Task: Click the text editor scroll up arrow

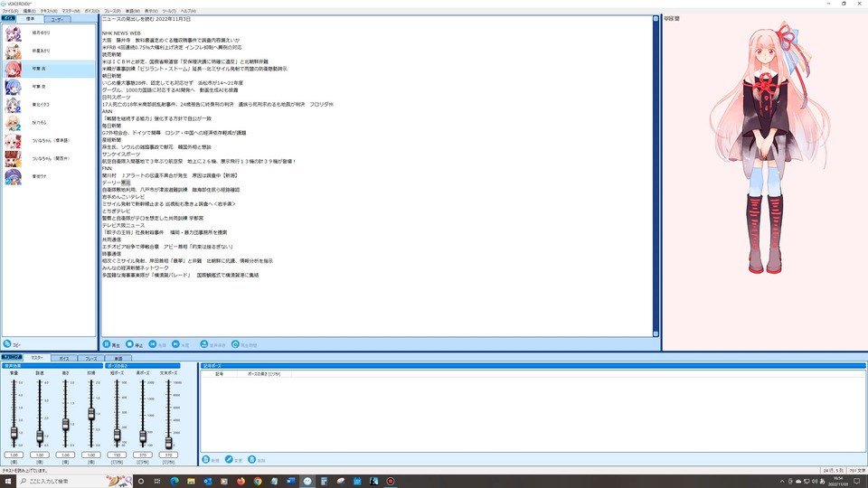Action: 656,19
